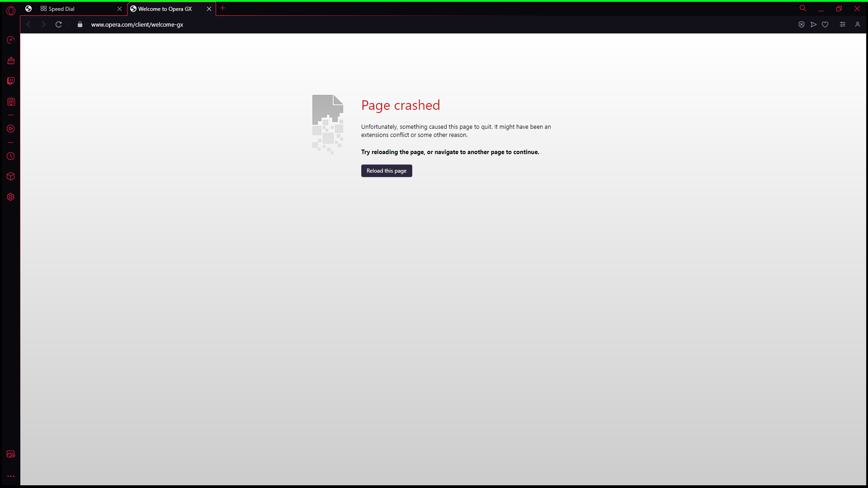Close the Welcome to Opera GX tab
868x488 pixels.
click(x=209, y=9)
